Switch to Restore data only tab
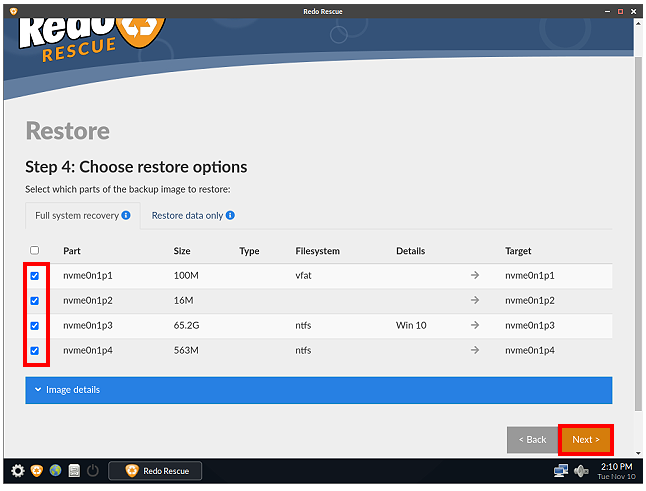The width and height of the screenshot is (646, 491). [193, 215]
